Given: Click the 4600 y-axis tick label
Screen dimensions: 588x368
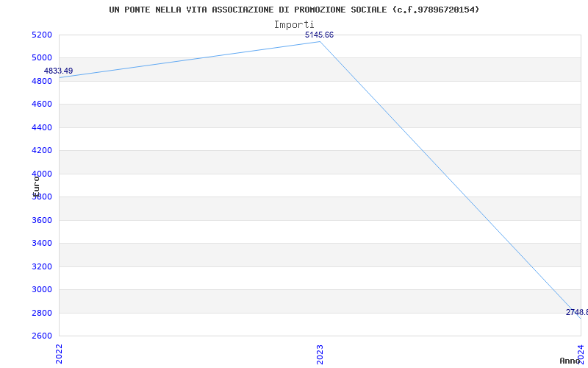Looking at the screenshot, I should pyautogui.click(x=42, y=104).
